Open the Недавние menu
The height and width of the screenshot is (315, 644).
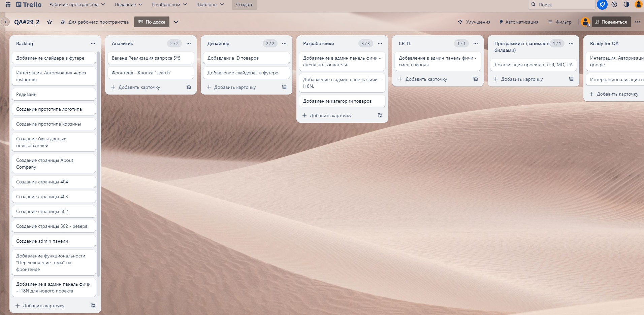128,4
